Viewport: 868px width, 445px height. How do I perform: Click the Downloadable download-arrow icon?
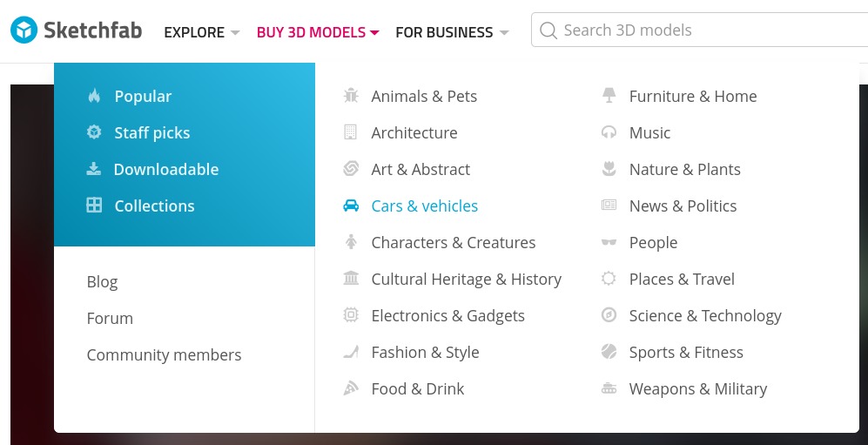click(94, 169)
